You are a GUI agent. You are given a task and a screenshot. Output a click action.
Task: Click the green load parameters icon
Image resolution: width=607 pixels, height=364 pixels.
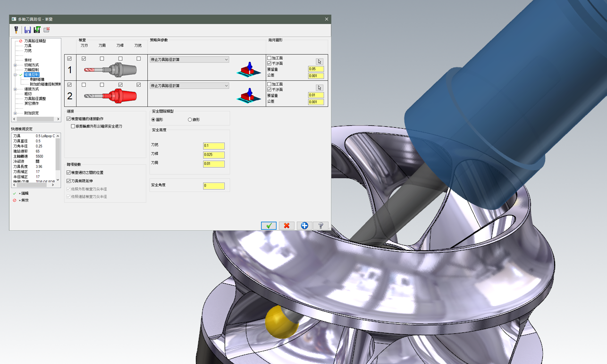37,30
